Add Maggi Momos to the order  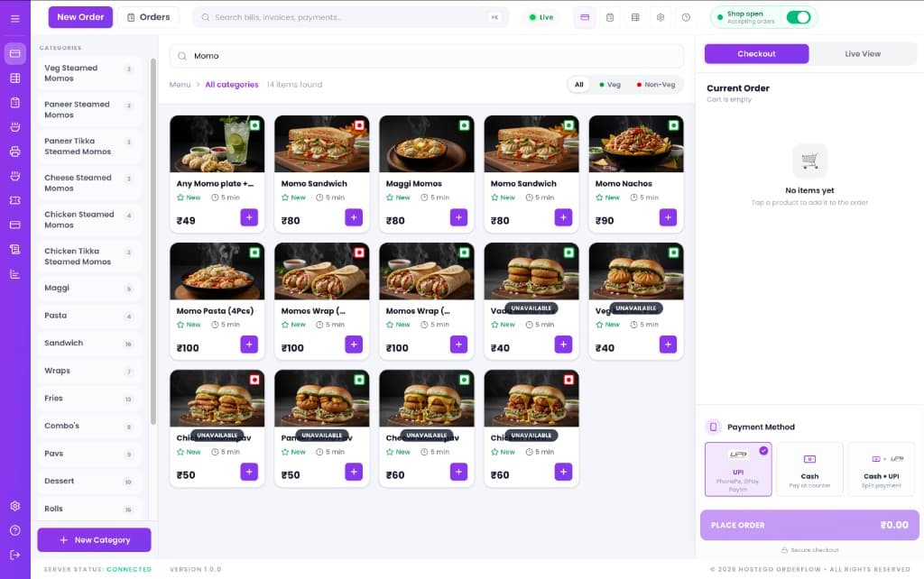[458, 217]
